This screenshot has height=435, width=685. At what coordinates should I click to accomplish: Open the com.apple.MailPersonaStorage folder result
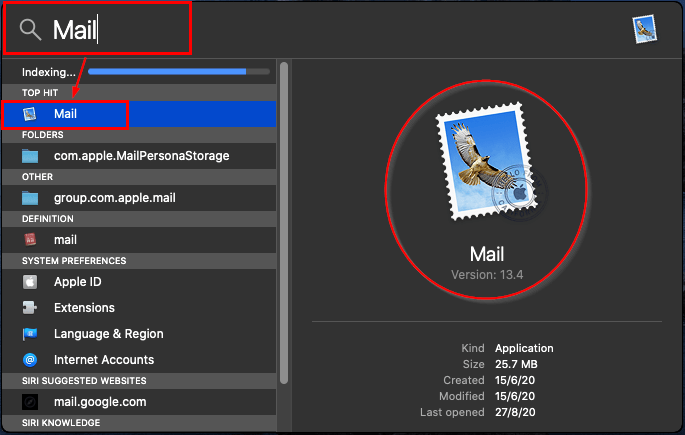pos(139,156)
